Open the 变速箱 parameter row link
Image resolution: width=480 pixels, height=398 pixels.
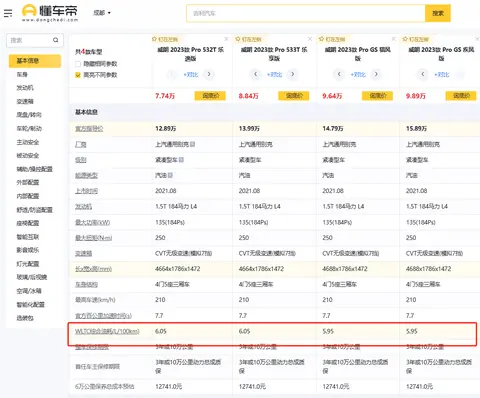click(83, 253)
